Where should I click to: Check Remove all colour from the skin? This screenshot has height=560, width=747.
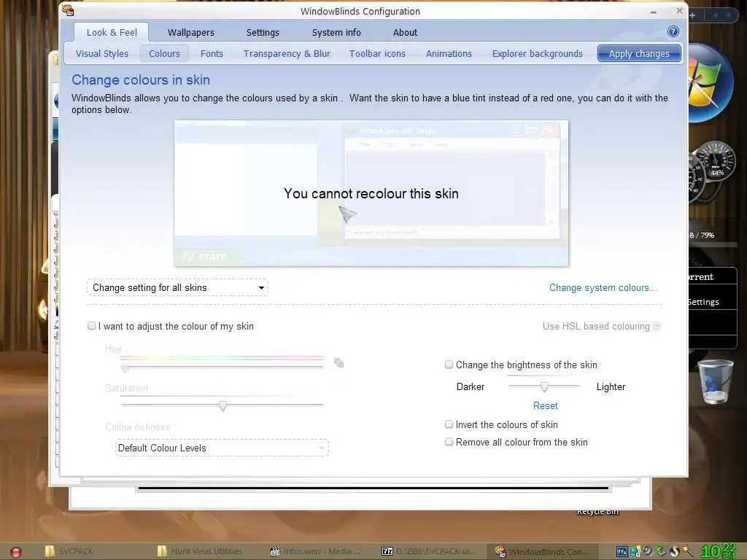click(449, 442)
